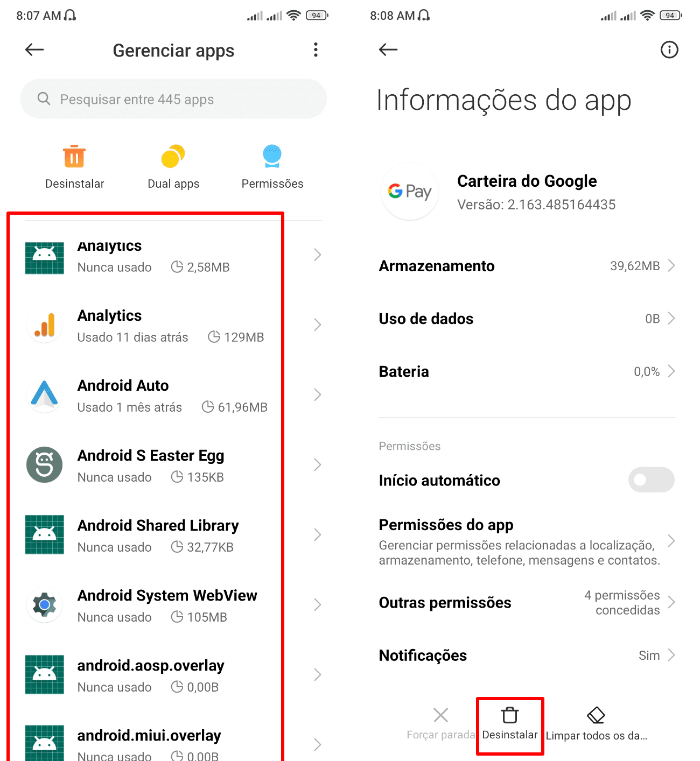Viewport: 700px width, 761px height.
Task: Open Outras permissões entry
Action: pyautogui.click(x=527, y=603)
